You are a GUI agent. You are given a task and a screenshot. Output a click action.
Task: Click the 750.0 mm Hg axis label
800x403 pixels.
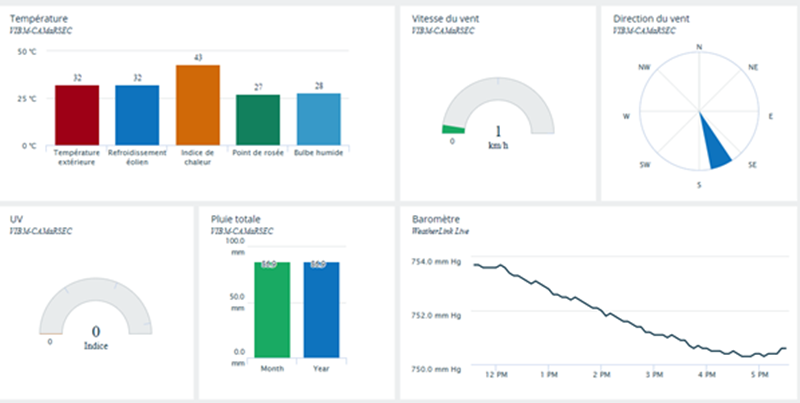[x=436, y=369]
